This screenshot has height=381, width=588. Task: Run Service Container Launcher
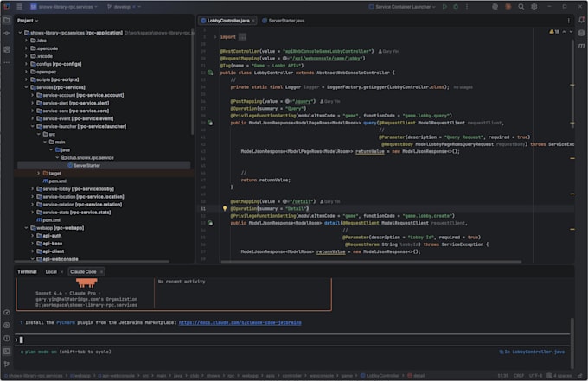tap(444, 6)
